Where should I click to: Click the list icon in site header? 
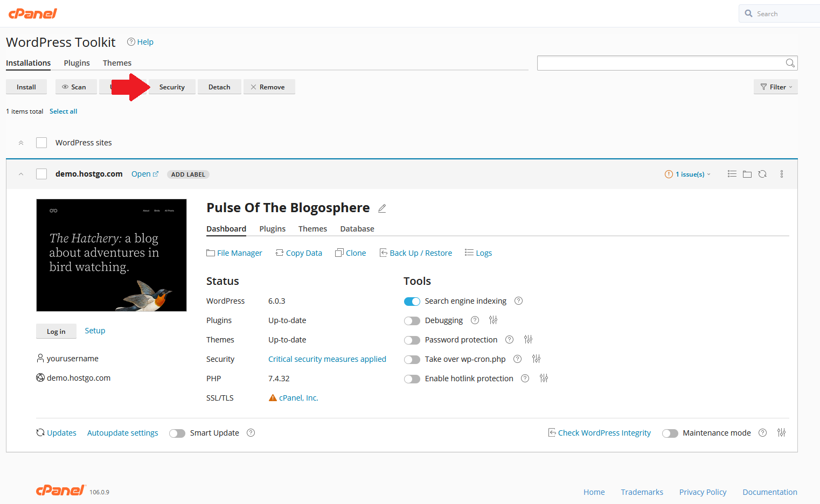tap(732, 174)
